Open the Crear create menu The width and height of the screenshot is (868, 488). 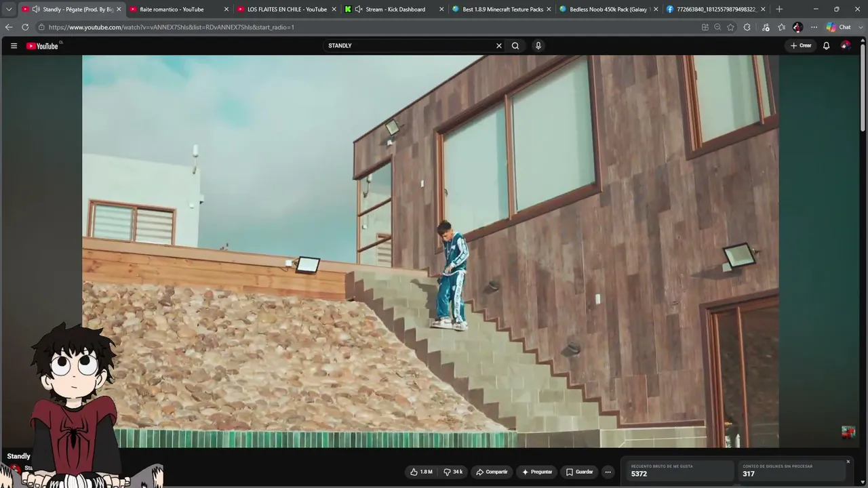pyautogui.click(x=801, y=46)
